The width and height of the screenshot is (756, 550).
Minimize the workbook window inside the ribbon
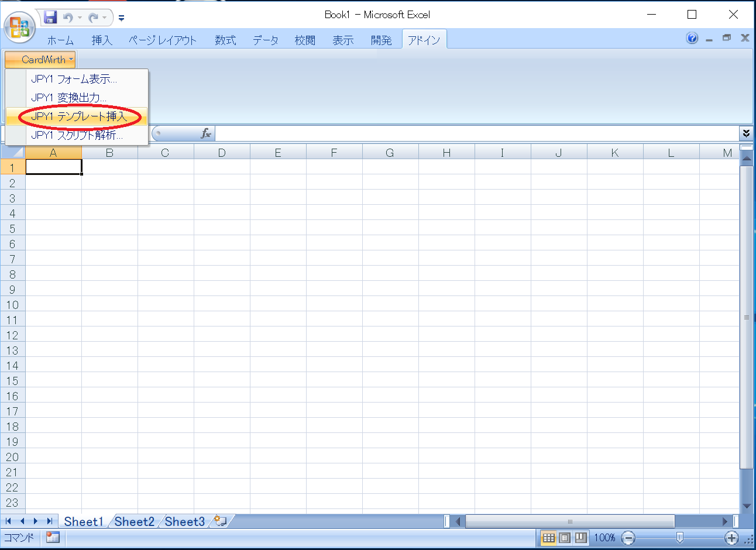point(709,39)
